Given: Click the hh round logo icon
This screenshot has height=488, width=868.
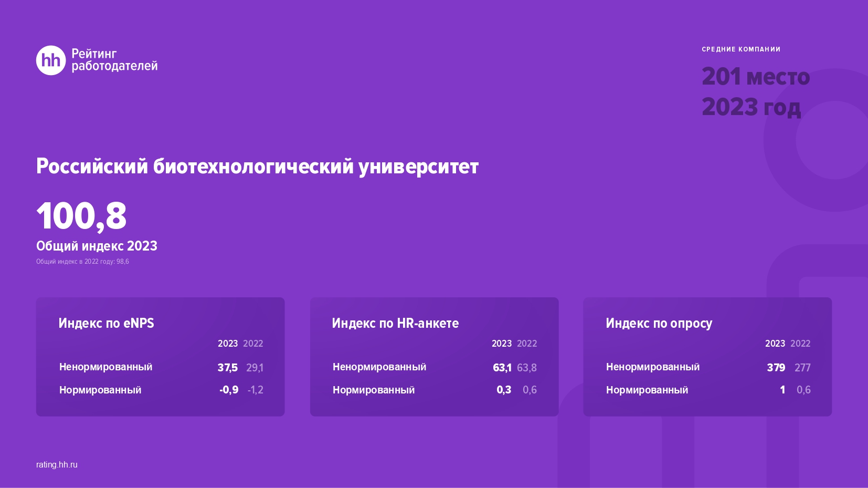Looking at the screenshot, I should pyautogui.click(x=51, y=60).
